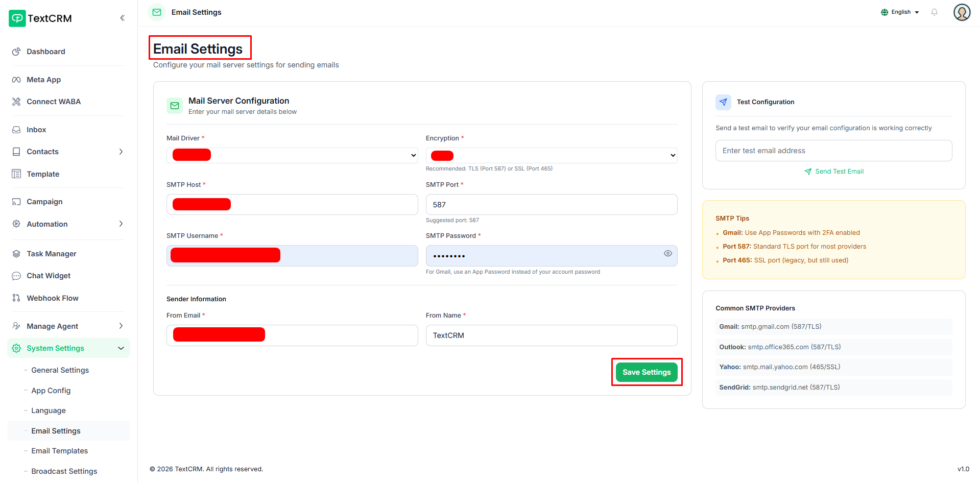
Task: Open user profile avatar
Action: [x=962, y=12]
